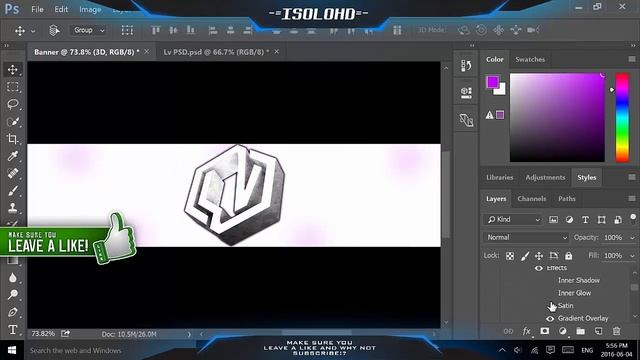The image size is (640, 360).
Task: Toggle Auto-Select layers icon in options bar
Action: coord(54,30)
